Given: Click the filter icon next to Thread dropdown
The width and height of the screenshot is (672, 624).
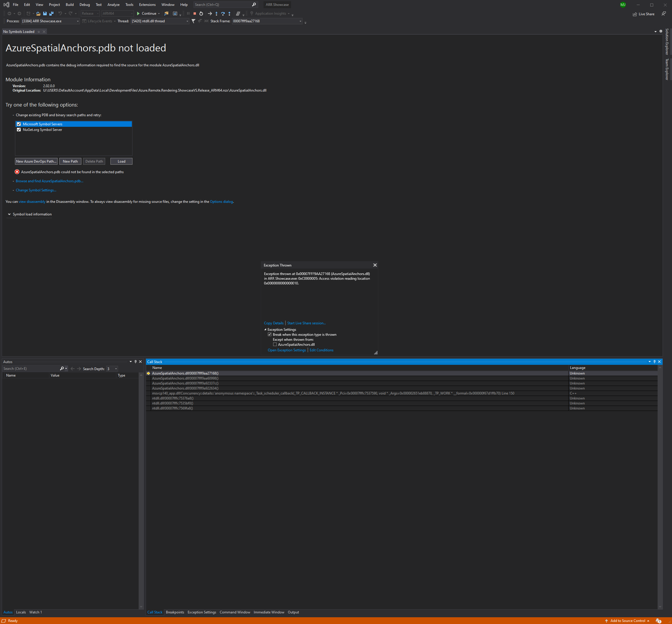Looking at the screenshot, I should click(x=193, y=21).
